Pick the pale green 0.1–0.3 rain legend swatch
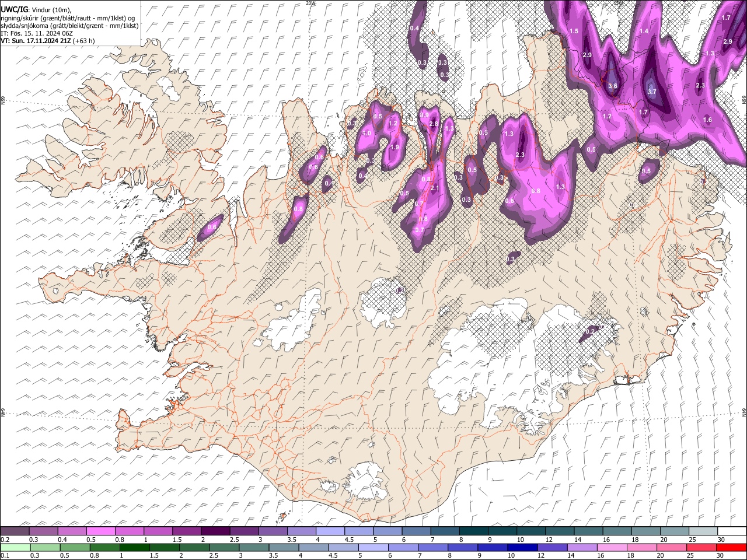The height and width of the screenshot is (560, 747). (15, 547)
